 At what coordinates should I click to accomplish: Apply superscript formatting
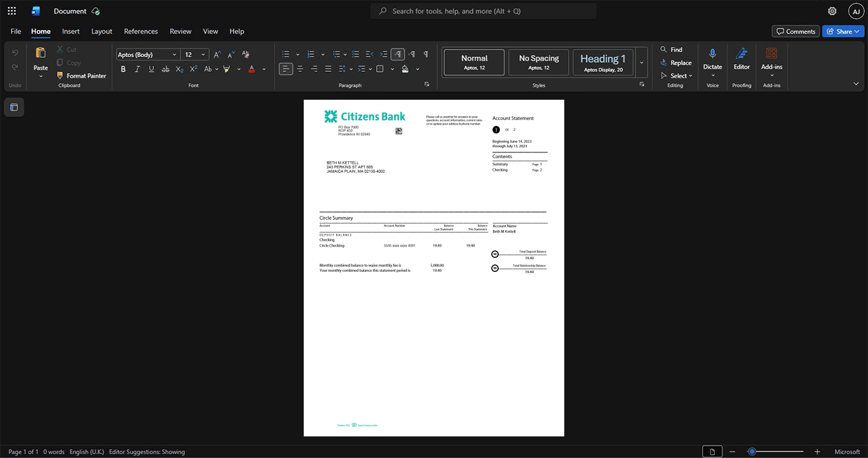click(x=193, y=69)
